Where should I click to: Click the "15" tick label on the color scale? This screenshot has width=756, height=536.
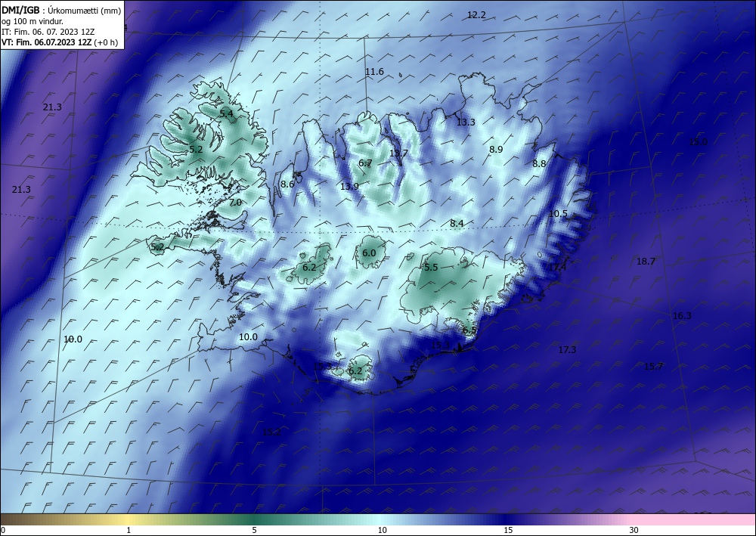508,531
